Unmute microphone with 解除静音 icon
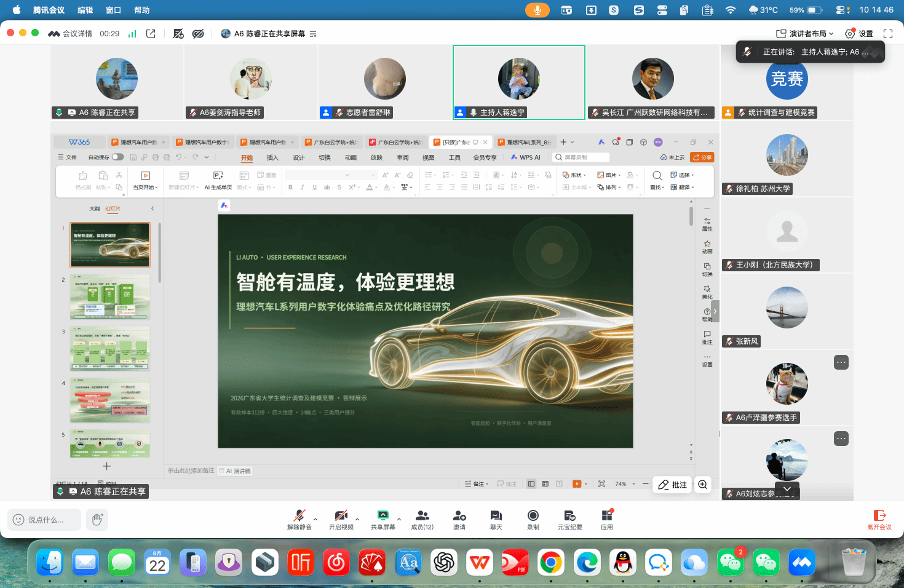Screen dimensions: 904x588 click(x=299, y=518)
